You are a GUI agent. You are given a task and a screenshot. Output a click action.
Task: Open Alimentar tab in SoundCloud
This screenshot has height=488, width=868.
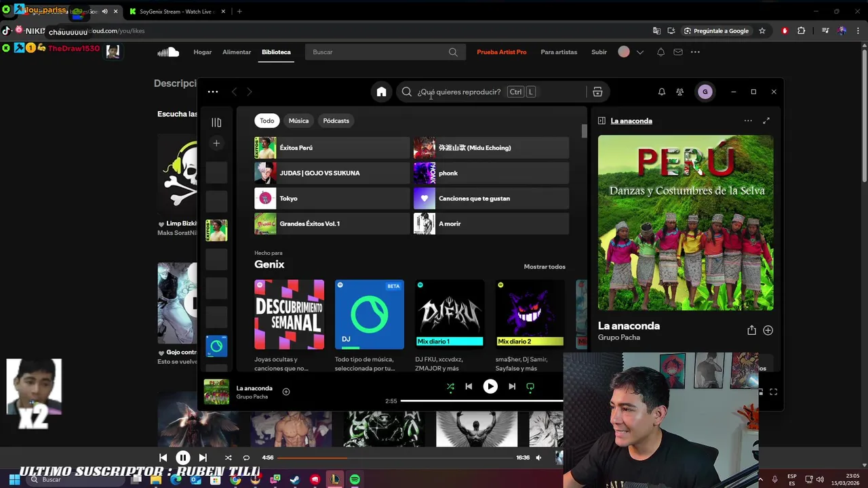click(237, 52)
